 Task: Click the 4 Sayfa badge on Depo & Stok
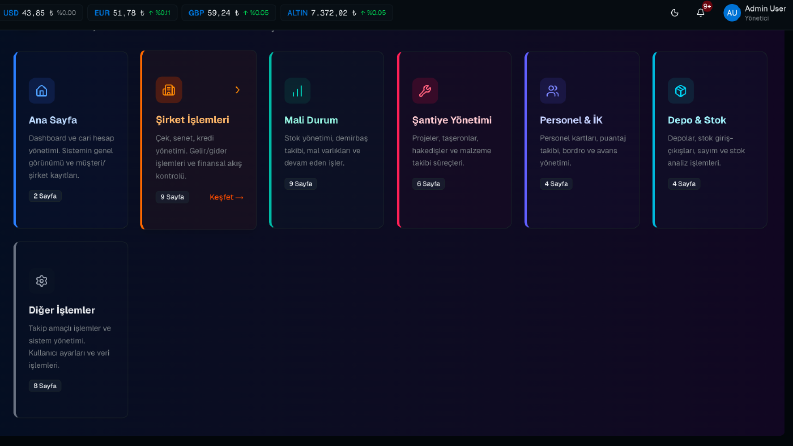[x=684, y=184]
